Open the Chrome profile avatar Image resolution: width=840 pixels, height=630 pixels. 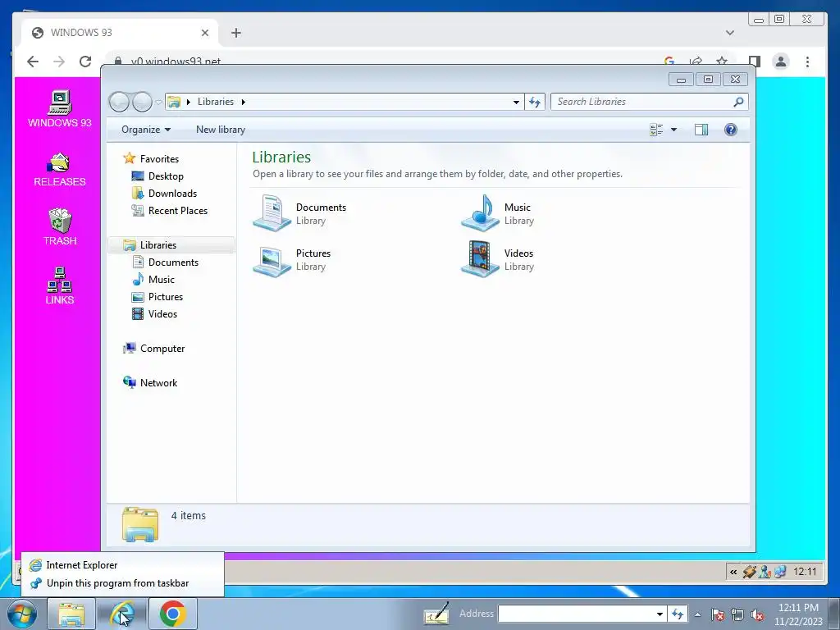coord(781,62)
